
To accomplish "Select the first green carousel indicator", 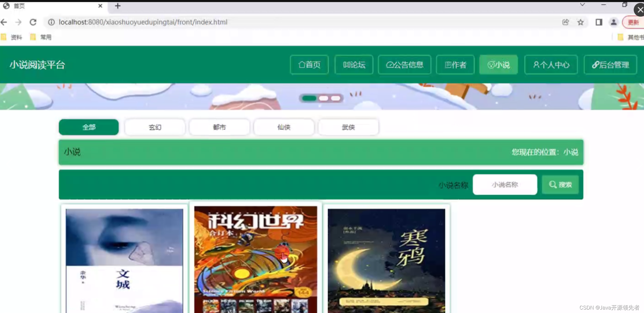I will [x=309, y=98].
